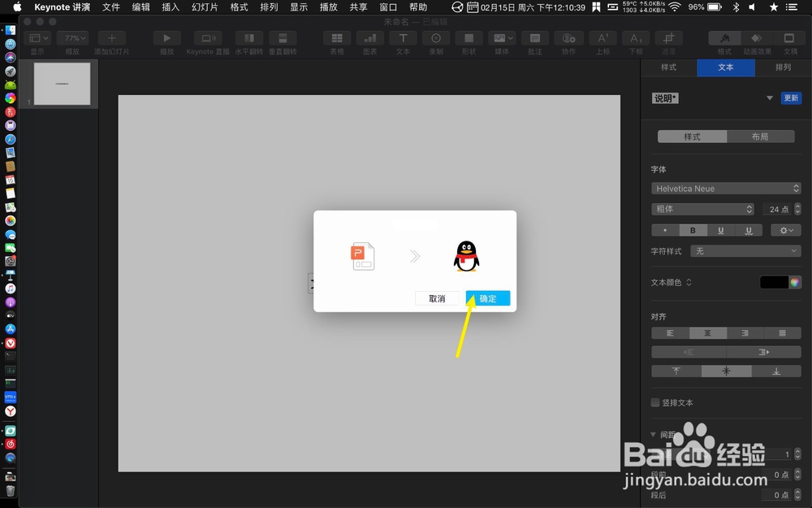Open the 媒体 media toolbar dropdown
Screen dimensions: 812x508
[x=502, y=38]
